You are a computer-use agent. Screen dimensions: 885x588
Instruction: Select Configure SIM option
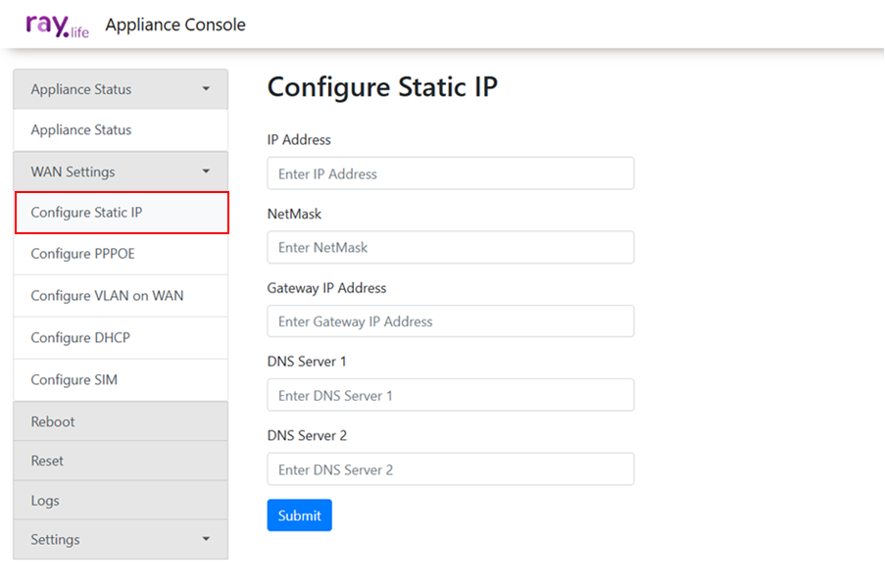[74, 380]
